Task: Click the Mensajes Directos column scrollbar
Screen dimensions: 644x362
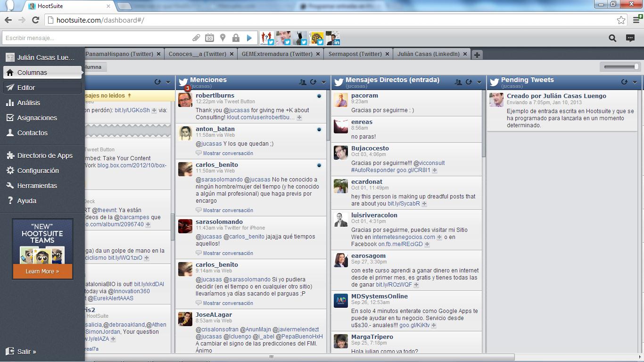Action: click(484, 123)
